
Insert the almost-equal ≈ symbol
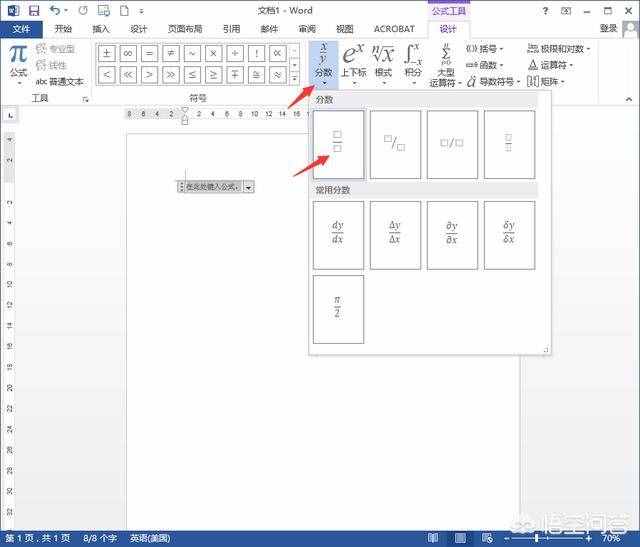(x=277, y=75)
